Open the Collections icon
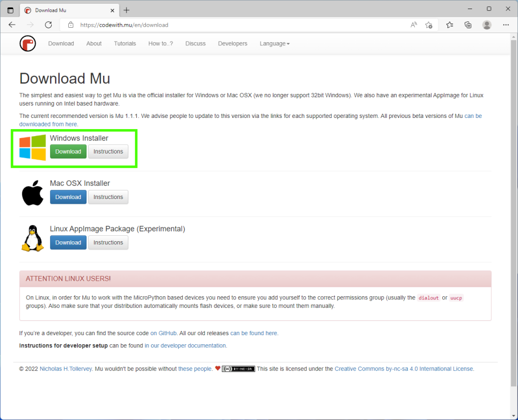The height and width of the screenshot is (420, 518). point(468,25)
